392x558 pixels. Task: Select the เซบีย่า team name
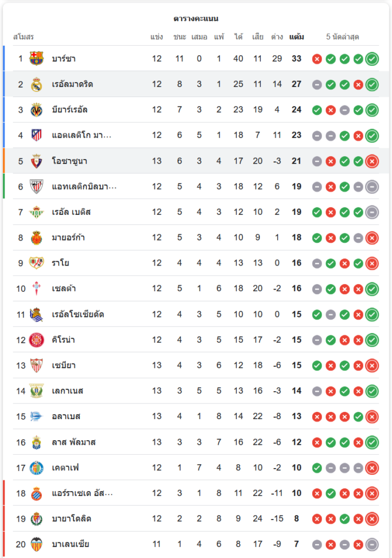coord(64,365)
